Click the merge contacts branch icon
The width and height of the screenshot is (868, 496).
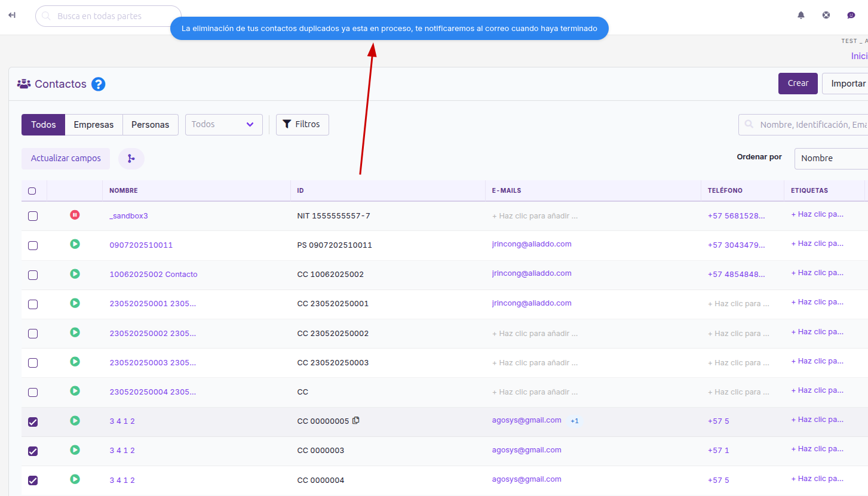(x=131, y=159)
